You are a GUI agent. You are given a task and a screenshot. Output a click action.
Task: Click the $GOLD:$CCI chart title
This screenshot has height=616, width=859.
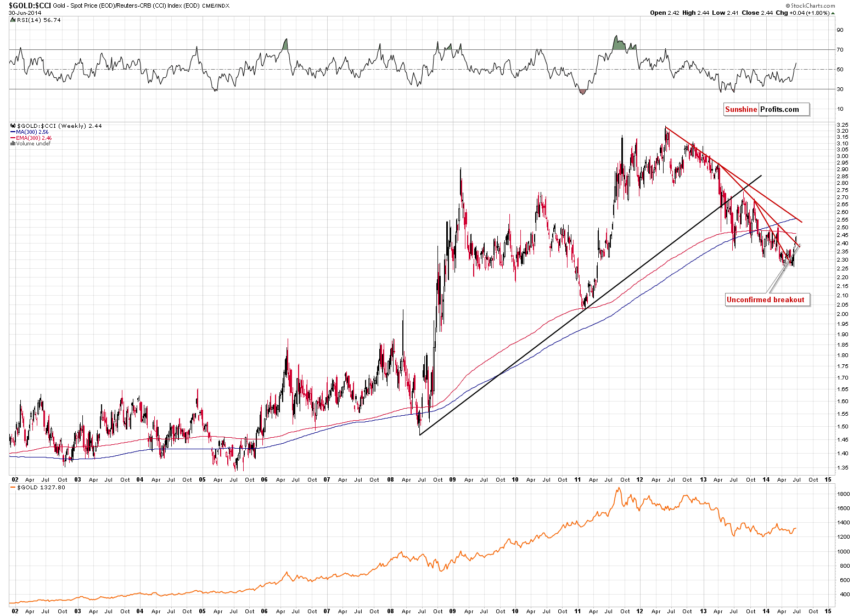(x=29, y=5)
